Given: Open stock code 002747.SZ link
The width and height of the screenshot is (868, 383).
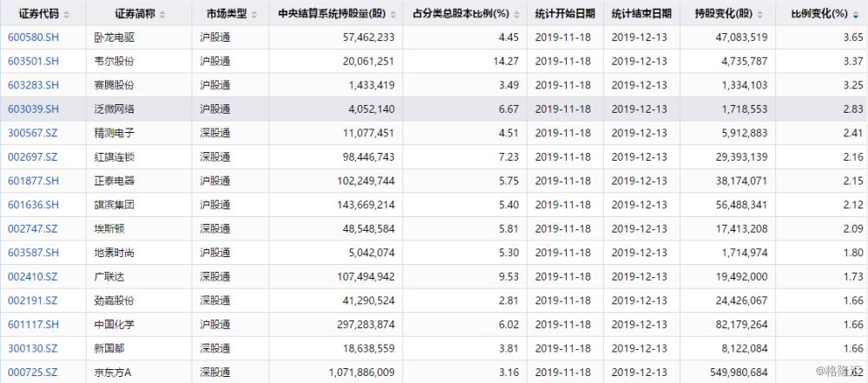Looking at the screenshot, I should (x=33, y=229).
